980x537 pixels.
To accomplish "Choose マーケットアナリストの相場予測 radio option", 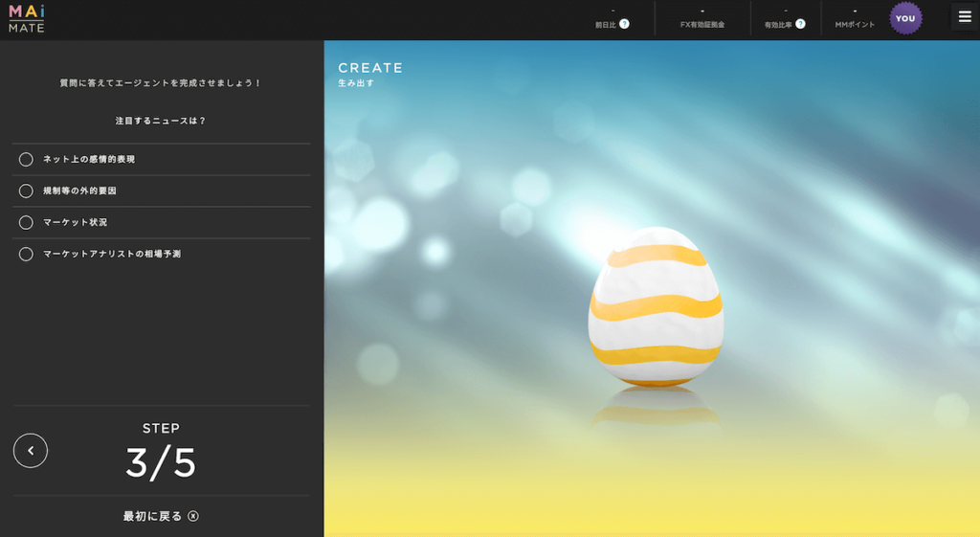I will point(26,254).
